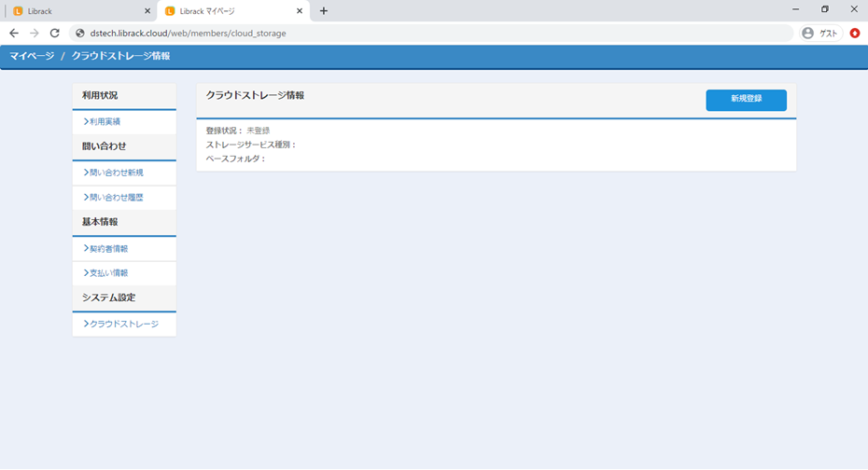The width and height of the screenshot is (868, 470).
Task: Reload the page with the refresh icon
Action: click(55, 34)
